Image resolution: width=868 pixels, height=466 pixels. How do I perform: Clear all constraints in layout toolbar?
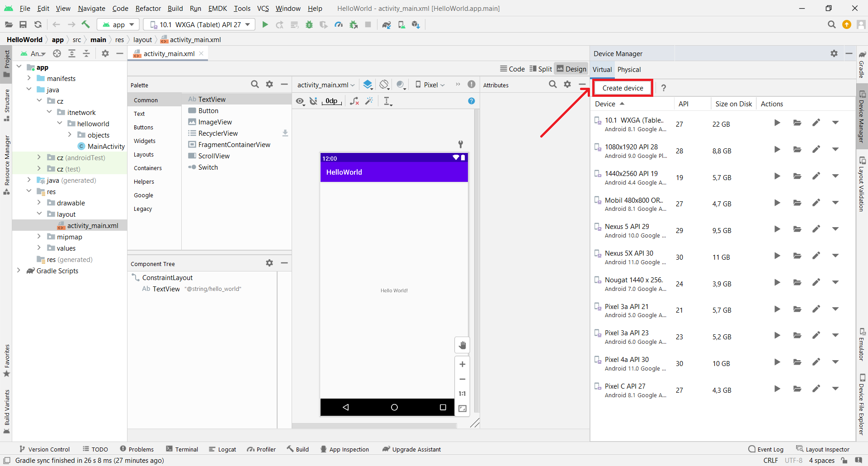pos(355,101)
